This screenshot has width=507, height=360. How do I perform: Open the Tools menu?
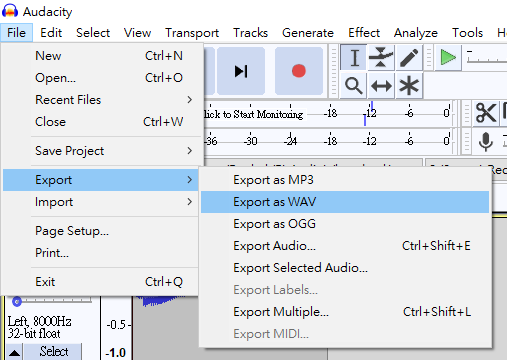click(x=467, y=33)
